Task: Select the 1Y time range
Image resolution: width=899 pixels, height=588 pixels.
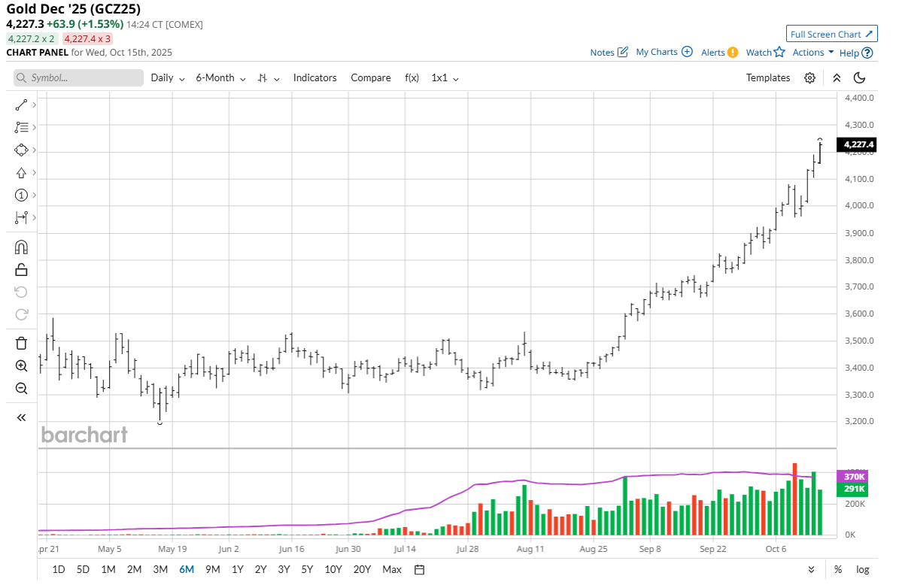Action: click(238, 569)
